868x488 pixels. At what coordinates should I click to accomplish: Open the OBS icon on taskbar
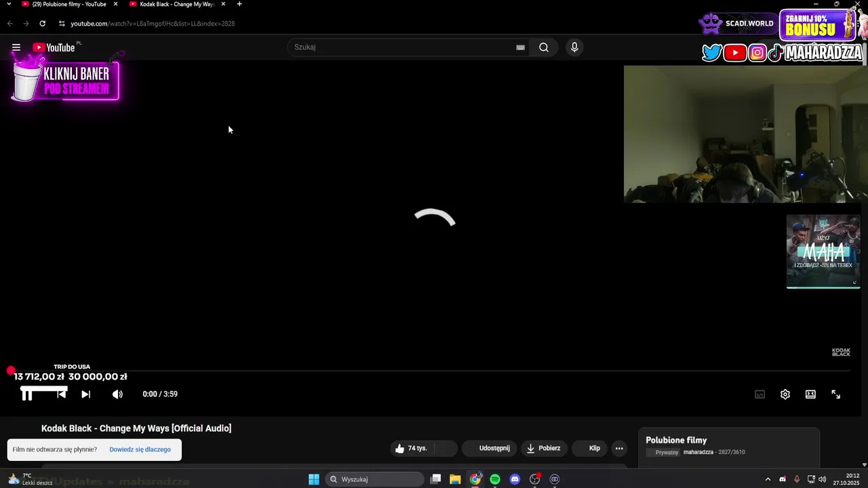pos(535,479)
